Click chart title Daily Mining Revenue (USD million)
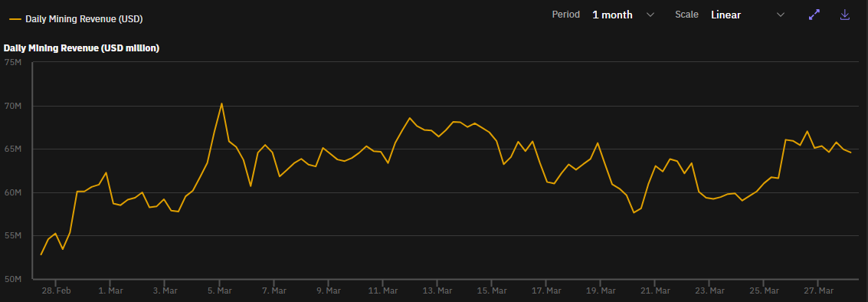This screenshot has width=868, height=302. pyautogui.click(x=81, y=48)
